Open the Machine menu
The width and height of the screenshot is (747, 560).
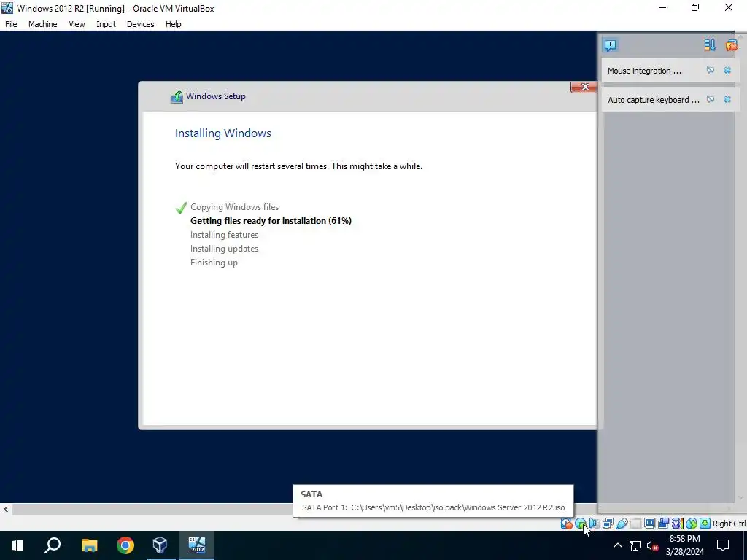point(42,24)
